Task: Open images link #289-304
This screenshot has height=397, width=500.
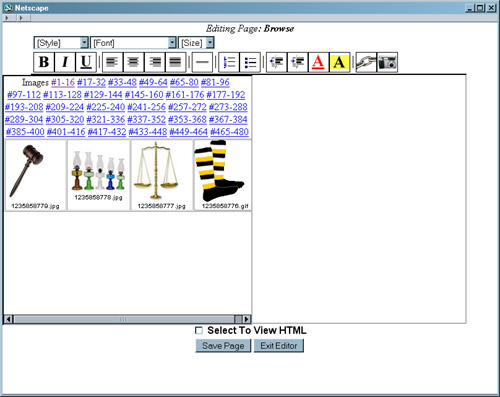Action: 24,119
